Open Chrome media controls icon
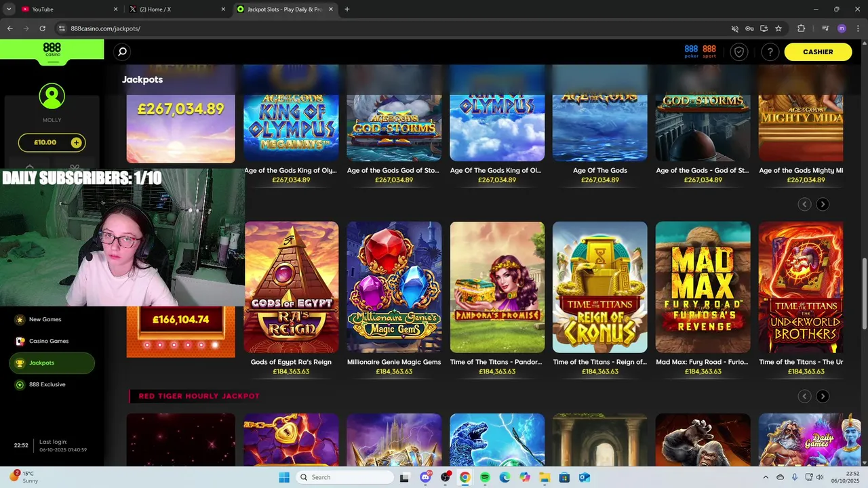 [x=825, y=28]
